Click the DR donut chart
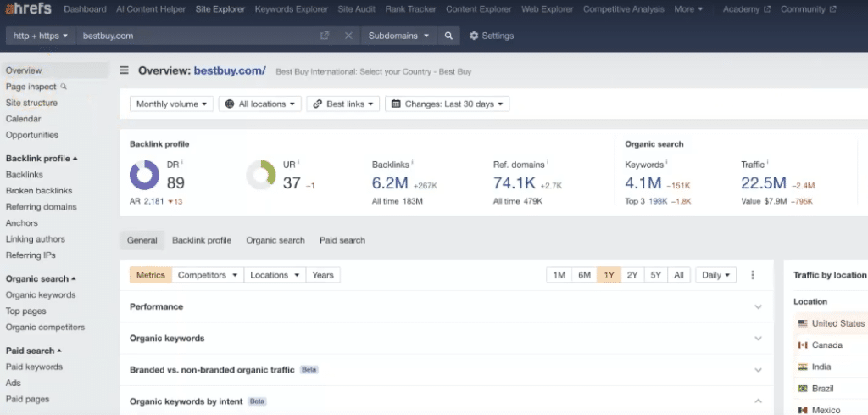The image size is (868, 415). [x=144, y=175]
